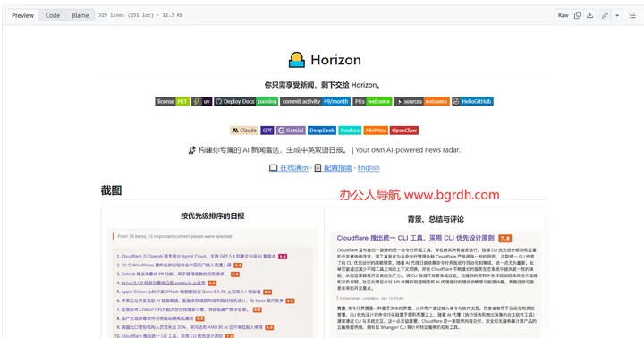Open the outline list icon
Viewport: 644px width, 338px height.
tap(632, 15)
